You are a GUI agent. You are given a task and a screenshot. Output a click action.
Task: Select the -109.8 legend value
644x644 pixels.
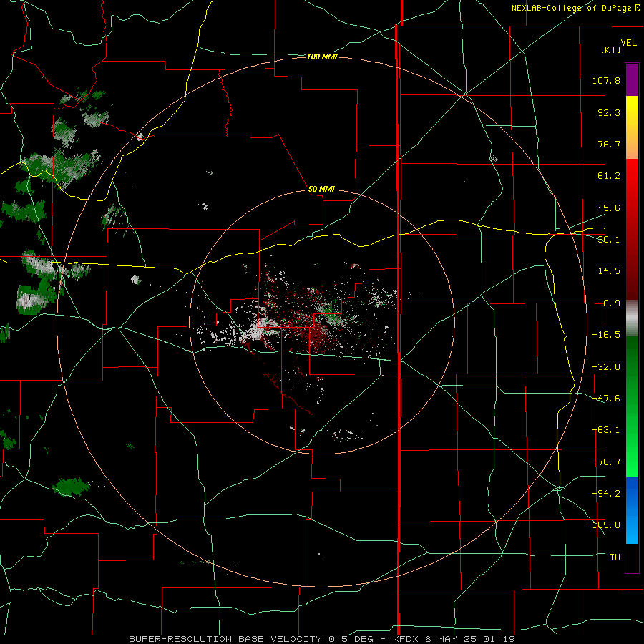[603, 525]
